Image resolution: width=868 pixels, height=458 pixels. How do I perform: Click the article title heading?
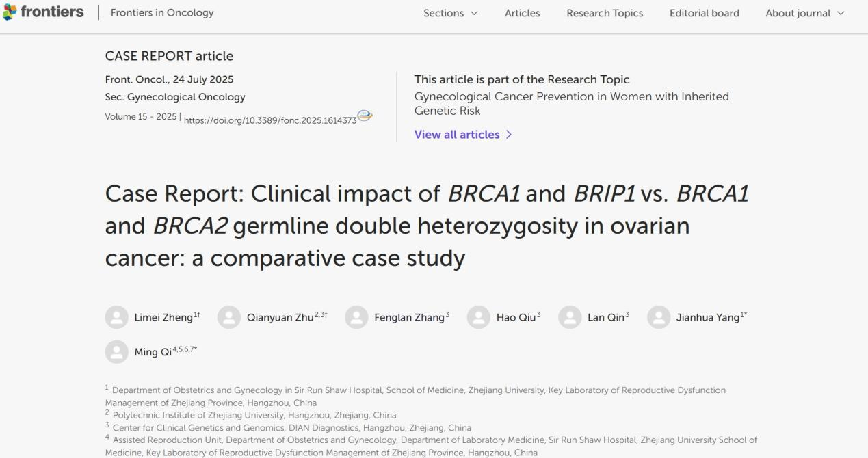click(x=426, y=226)
